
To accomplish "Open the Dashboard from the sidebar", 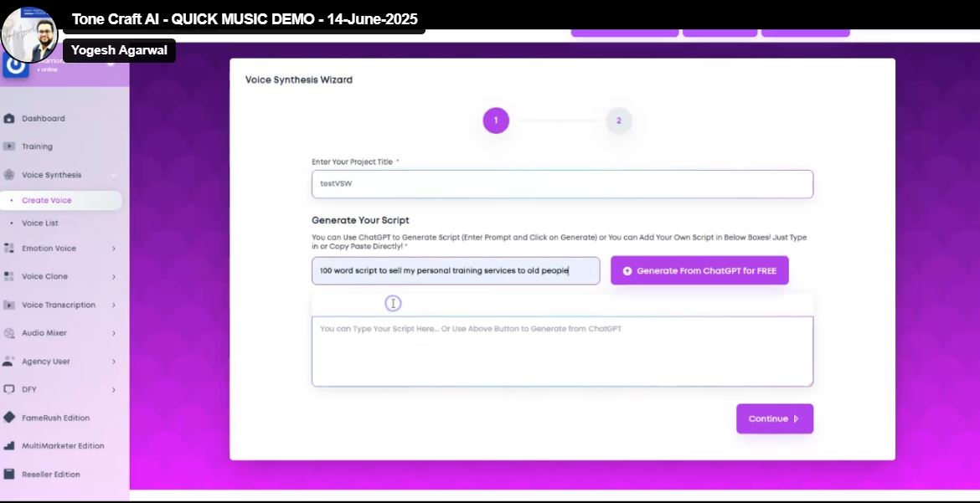I will click(42, 118).
